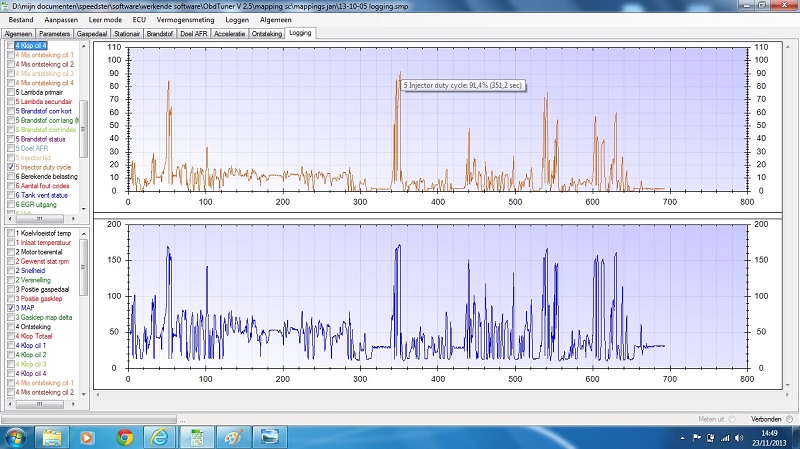
Task: Enable 3 Positie gasklep checkbox
Action: 11,298
